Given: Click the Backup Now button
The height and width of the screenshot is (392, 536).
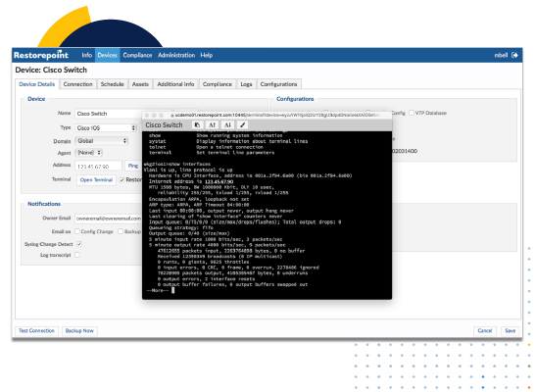Looking at the screenshot, I should point(79,331).
